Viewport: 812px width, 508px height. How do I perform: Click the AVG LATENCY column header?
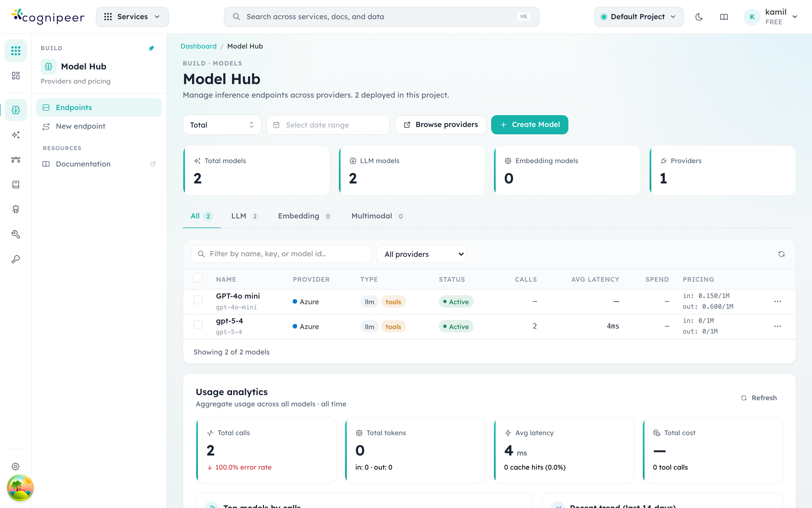click(x=595, y=279)
